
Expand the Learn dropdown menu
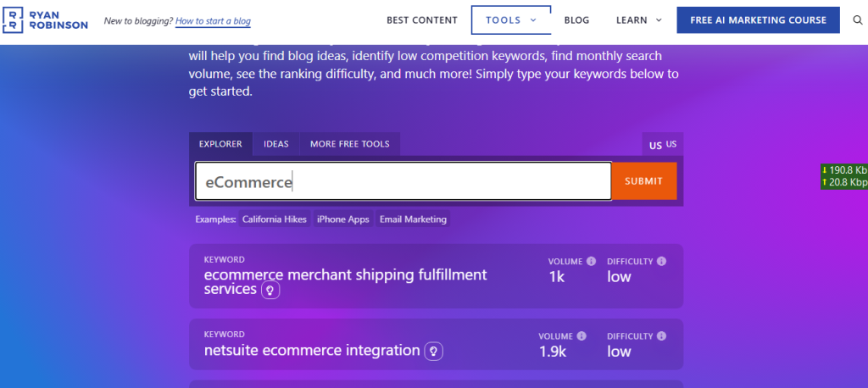click(x=643, y=20)
